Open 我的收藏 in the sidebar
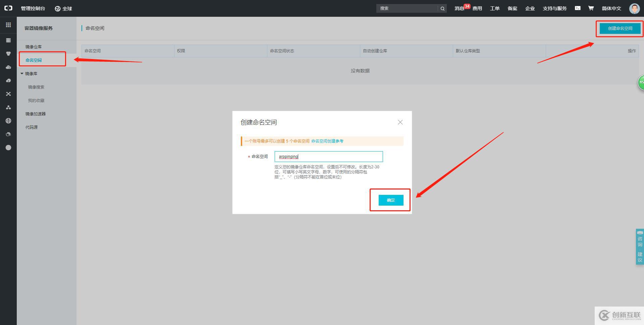Image resolution: width=644 pixels, height=325 pixels. pyautogui.click(x=36, y=101)
